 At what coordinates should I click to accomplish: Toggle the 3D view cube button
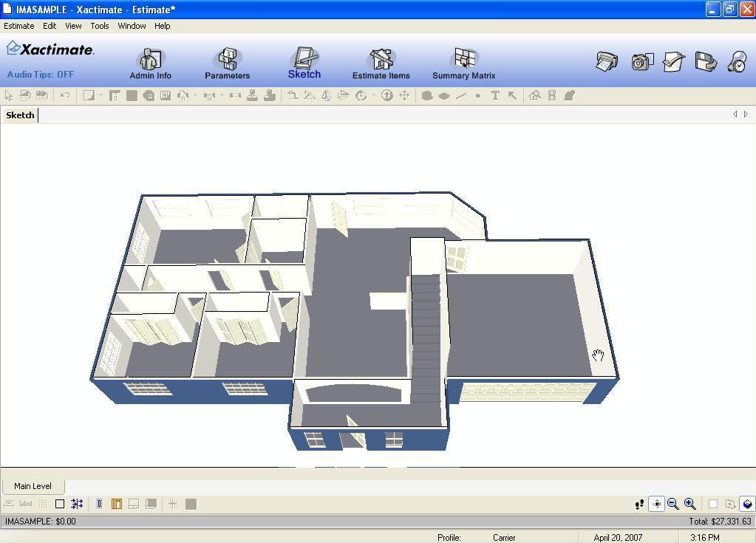point(747,504)
